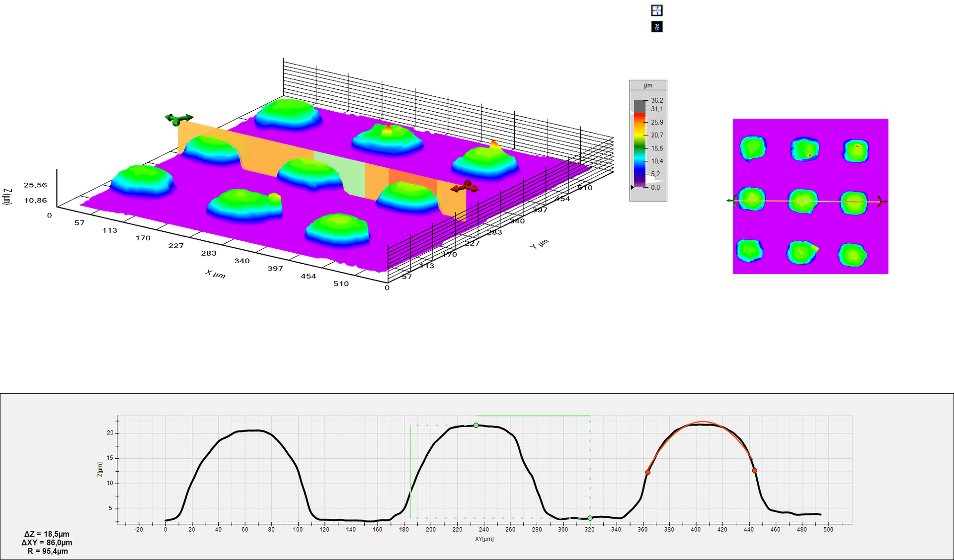
Task: Select green measurement point on middle peak
Action: pyautogui.click(x=476, y=425)
